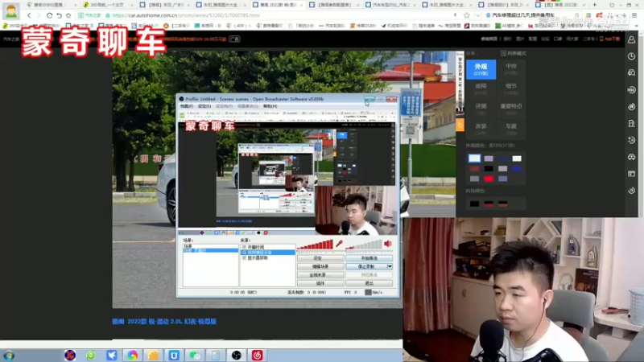Open the 改装 category tile
This screenshot has height=362, width=644.
(481, 129)
